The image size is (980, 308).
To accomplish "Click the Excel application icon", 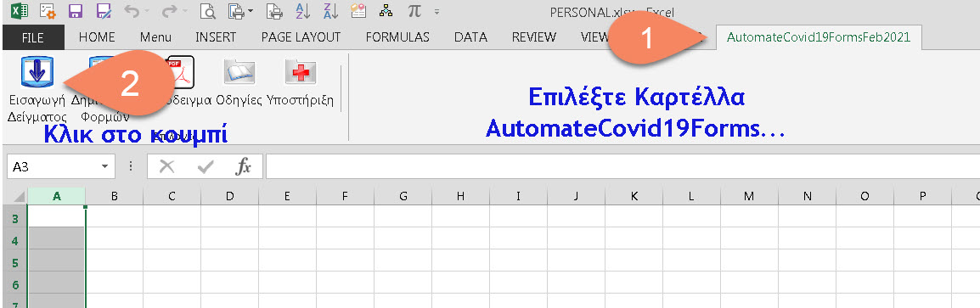I will [20, 11].
